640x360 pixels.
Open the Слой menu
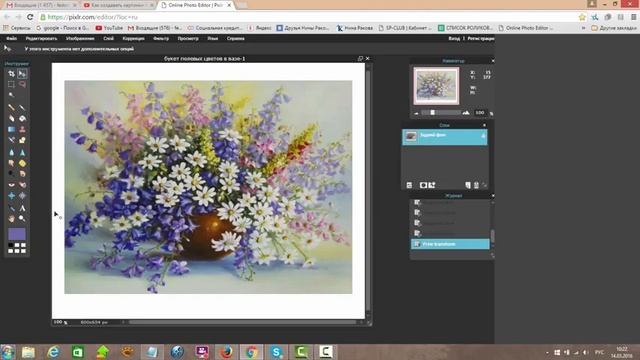tap(109, 38)
